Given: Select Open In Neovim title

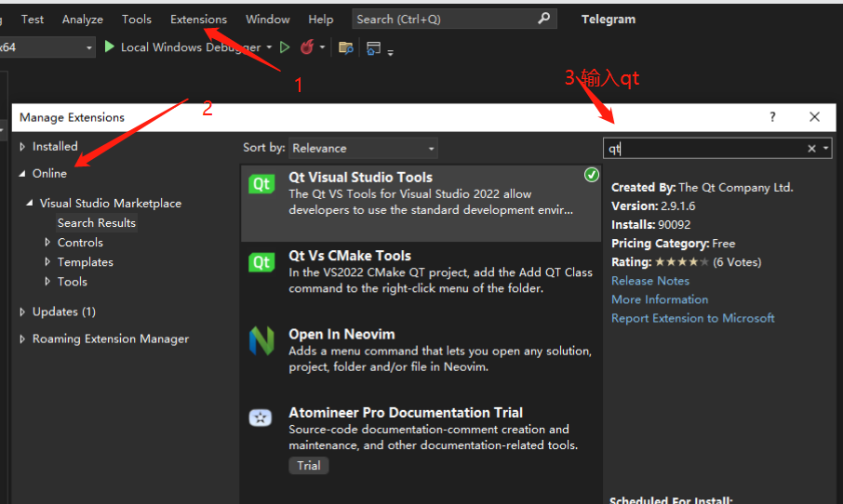Looking at the screenshot, I should [341, 334].
